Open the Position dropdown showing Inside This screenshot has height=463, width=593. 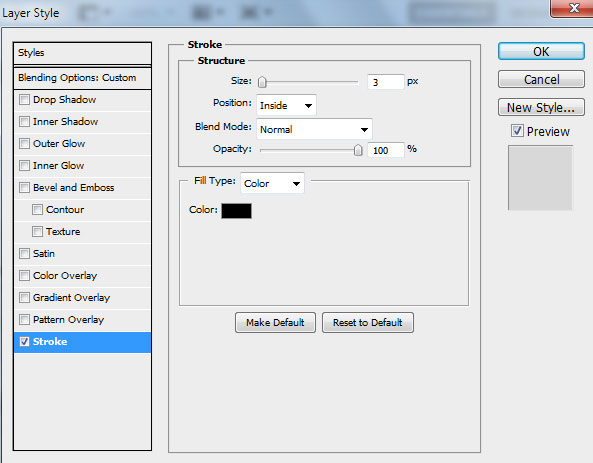pos(286,105)
